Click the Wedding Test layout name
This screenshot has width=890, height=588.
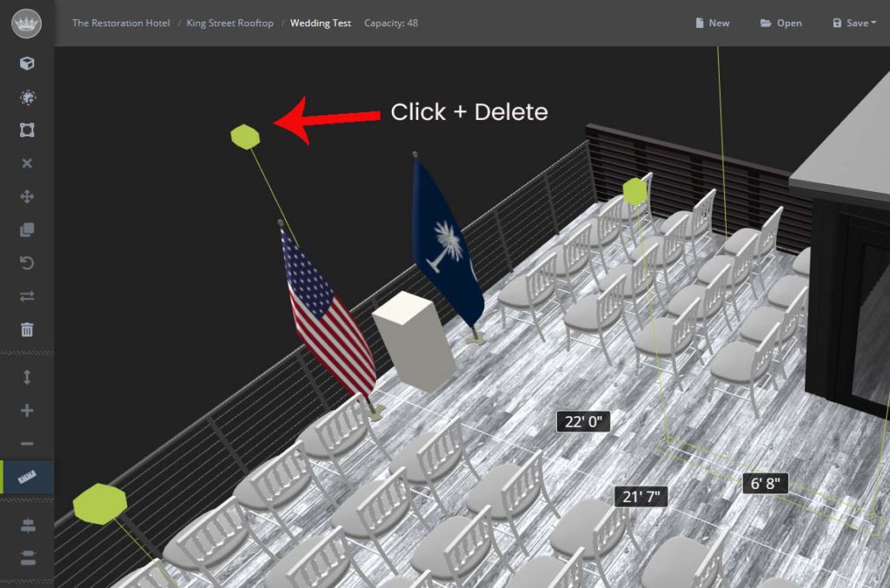tap(321, 23)
